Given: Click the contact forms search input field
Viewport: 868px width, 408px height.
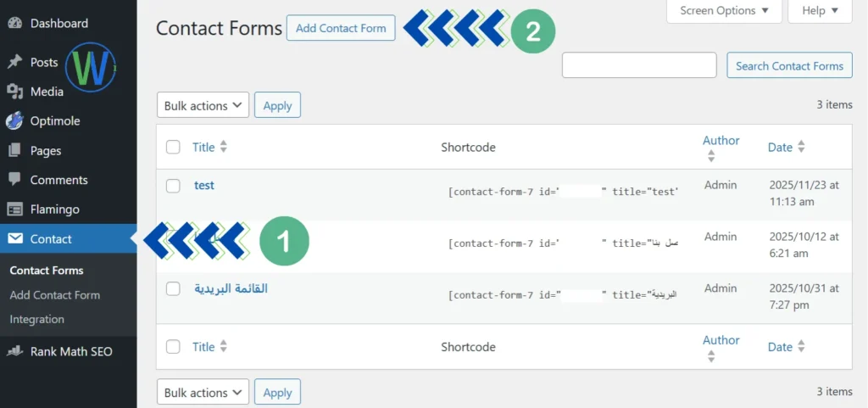Looking at the screenshot, I should [x=642, y=66].
